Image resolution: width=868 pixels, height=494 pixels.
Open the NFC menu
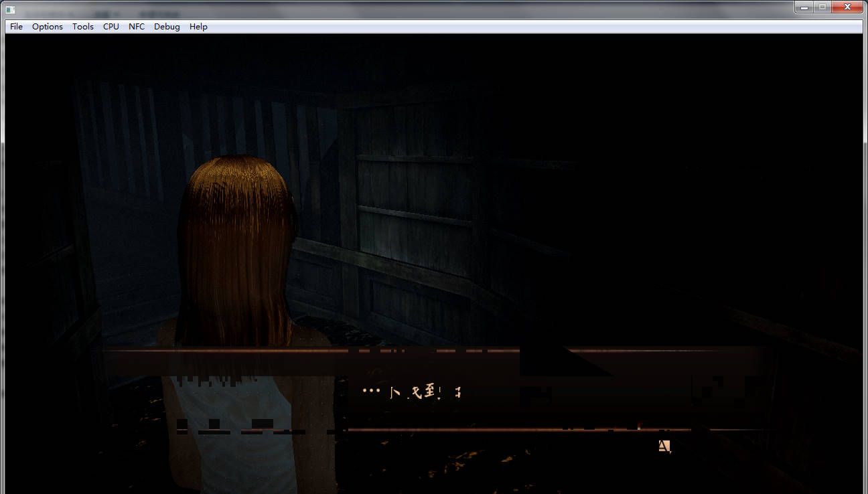[137, 27]
